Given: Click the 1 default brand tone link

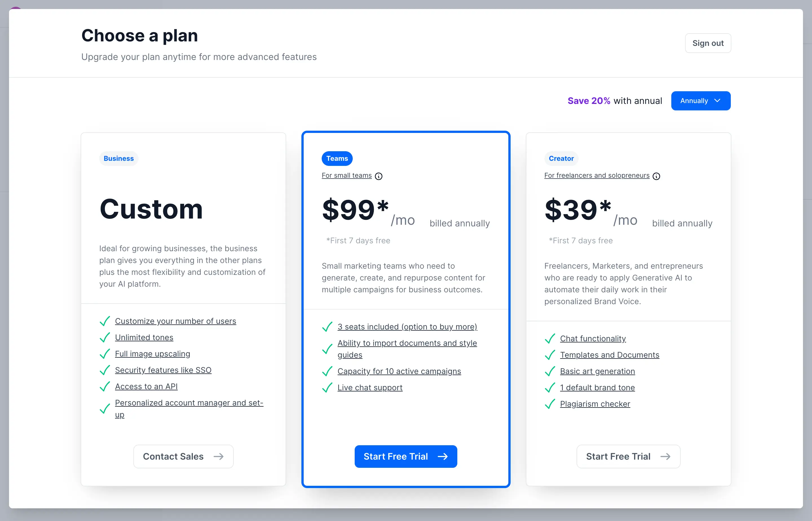Looking at the screenshot, I should 597,387.
